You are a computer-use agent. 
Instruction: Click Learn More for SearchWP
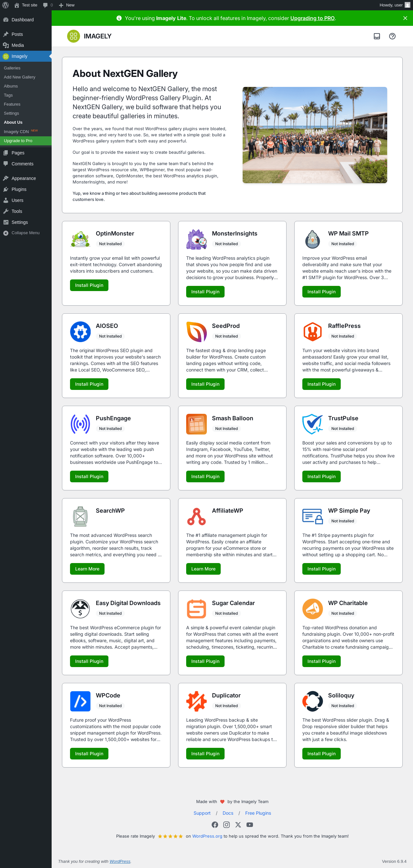click(x=87, y=569)
